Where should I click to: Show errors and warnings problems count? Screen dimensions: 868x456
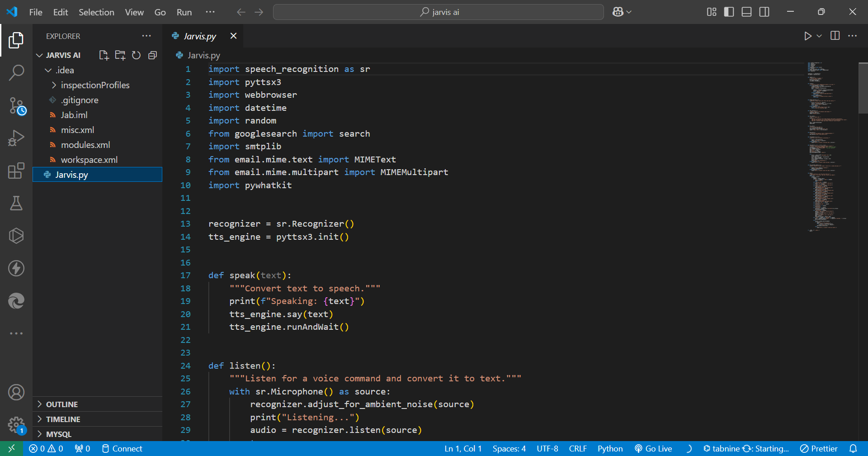[x=46, y=449]
